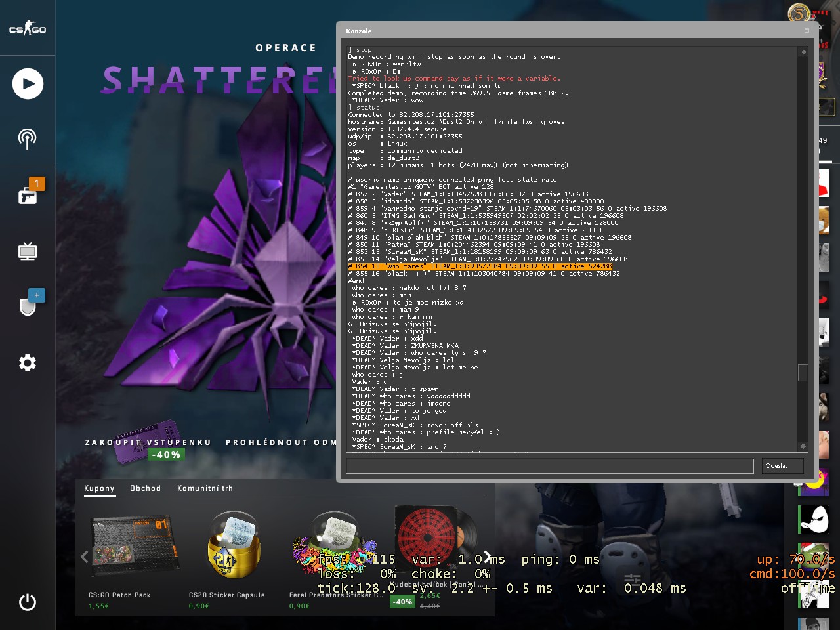This screenshot has height=630, width=840.
Task: Close the Konzole window
Action: pyautogui.click(x=807, y=31)
